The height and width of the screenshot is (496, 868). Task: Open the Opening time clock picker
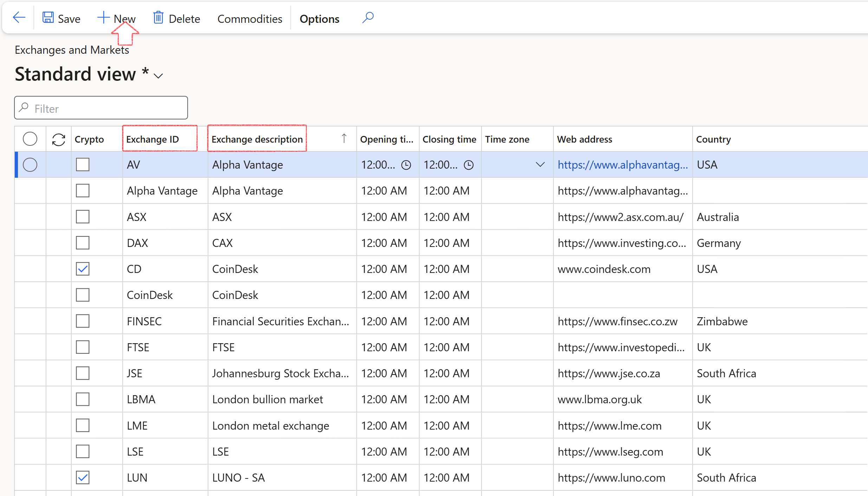click(406, 165)
